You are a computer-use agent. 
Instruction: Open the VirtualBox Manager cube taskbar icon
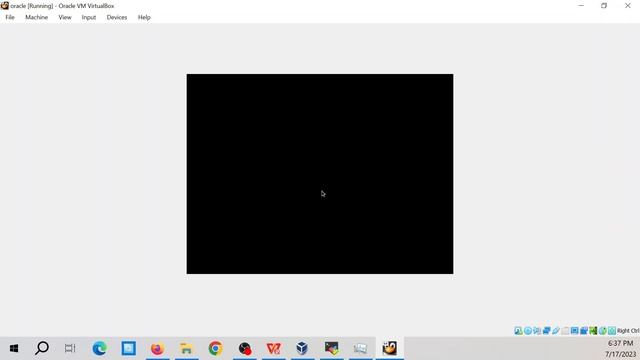302,349
